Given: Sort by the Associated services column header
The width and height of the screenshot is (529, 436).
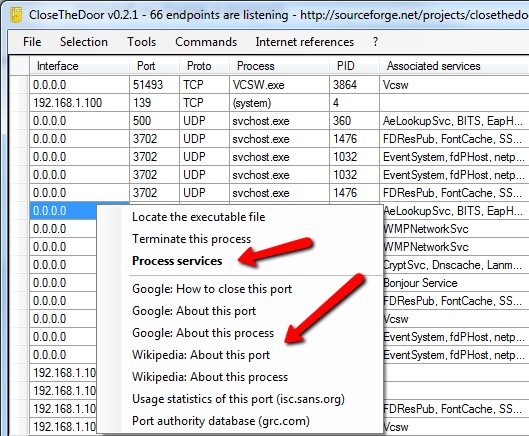Looking at the screenshot, I should click(x=454, y=66).
